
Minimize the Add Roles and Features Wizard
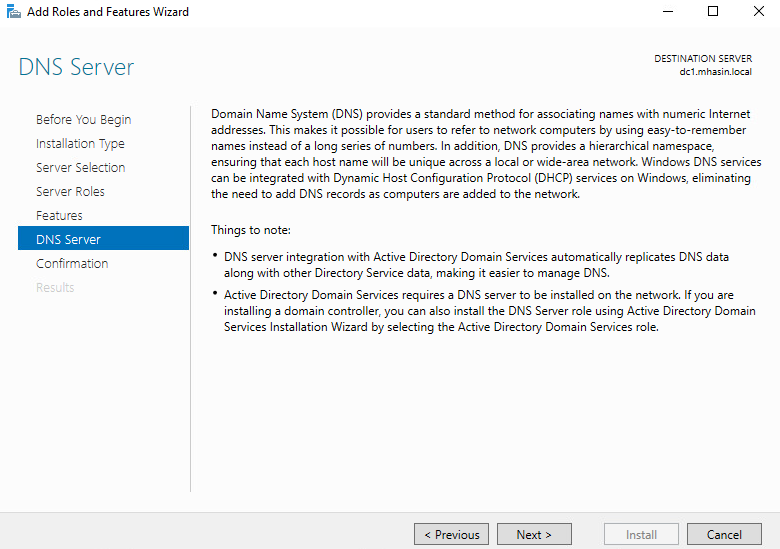[x=667, y=12]
